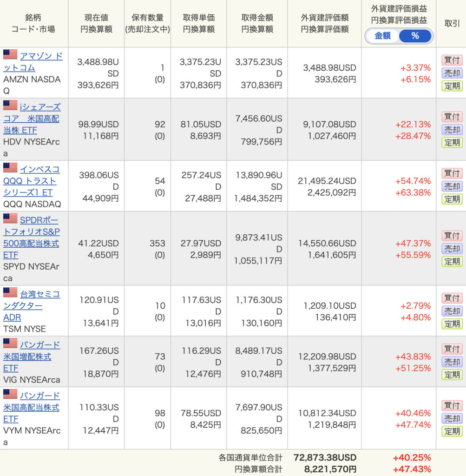The width and height of the screenshot is (466, 476).
Task: Click 定期 in the VYM row
Action: click(x=452, y=431)
